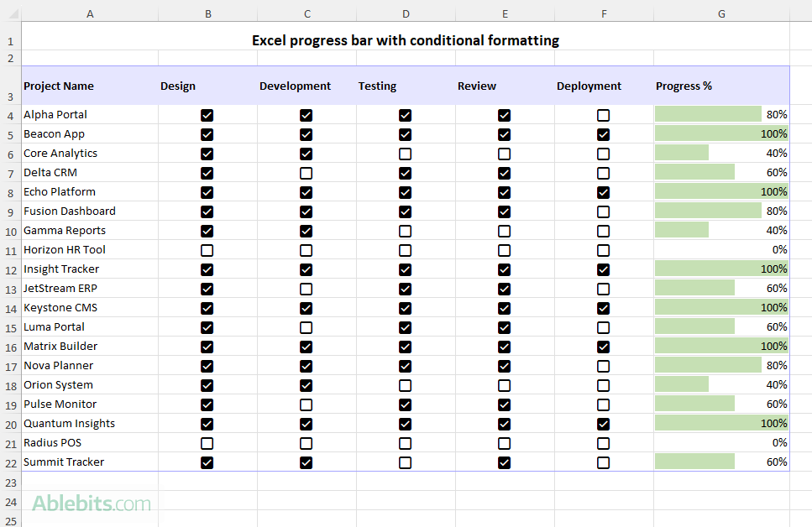Image resolution: width=812 pixels, height=527 pixels.
Task: Check the Deployment checkbox for Nova Planner
Action: point(604,365)
